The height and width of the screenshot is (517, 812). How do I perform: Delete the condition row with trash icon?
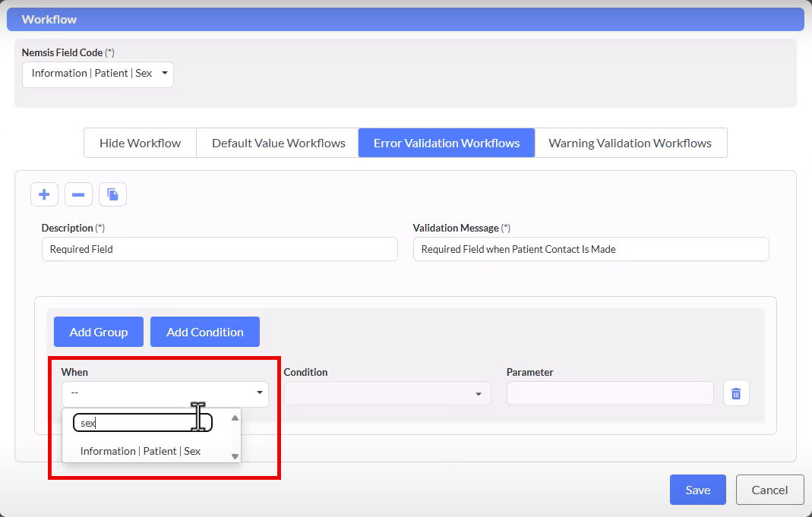pyautogui.click(x=735, y=393)
